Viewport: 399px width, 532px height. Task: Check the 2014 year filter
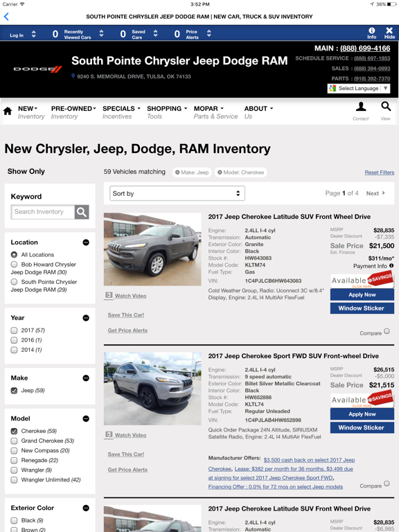coord(14,350)
